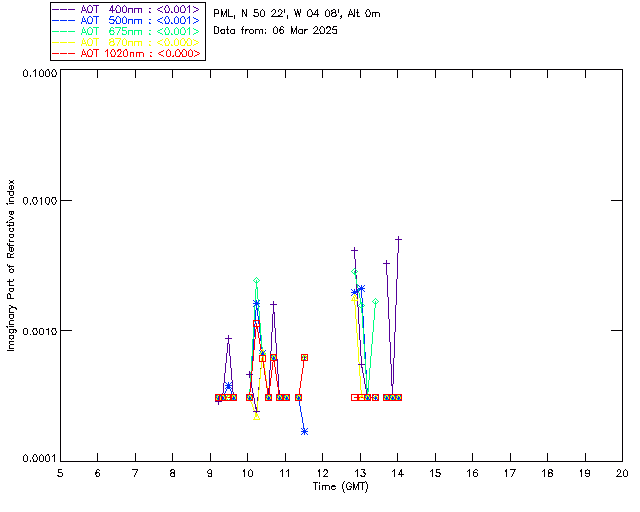Click the x-axis tick label 14
Viewport: 640px width, 512px height.
click(x=398, y=473)
